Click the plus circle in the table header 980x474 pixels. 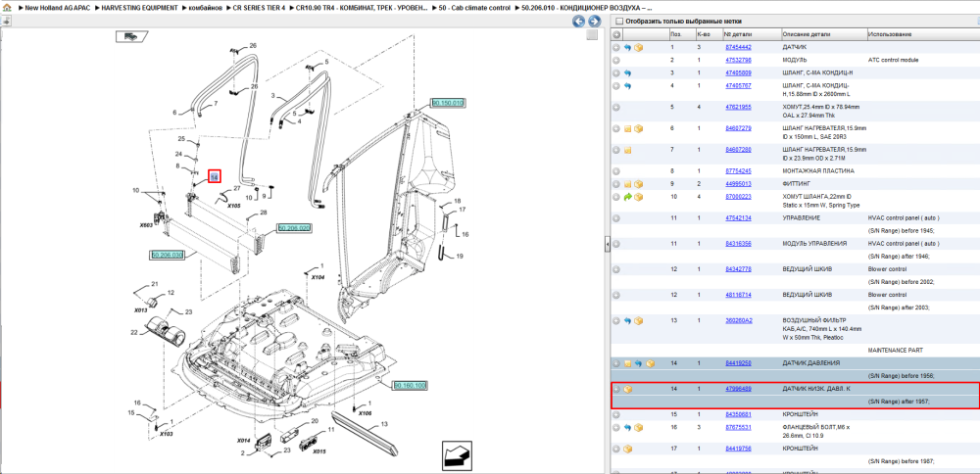pos(616,34)
